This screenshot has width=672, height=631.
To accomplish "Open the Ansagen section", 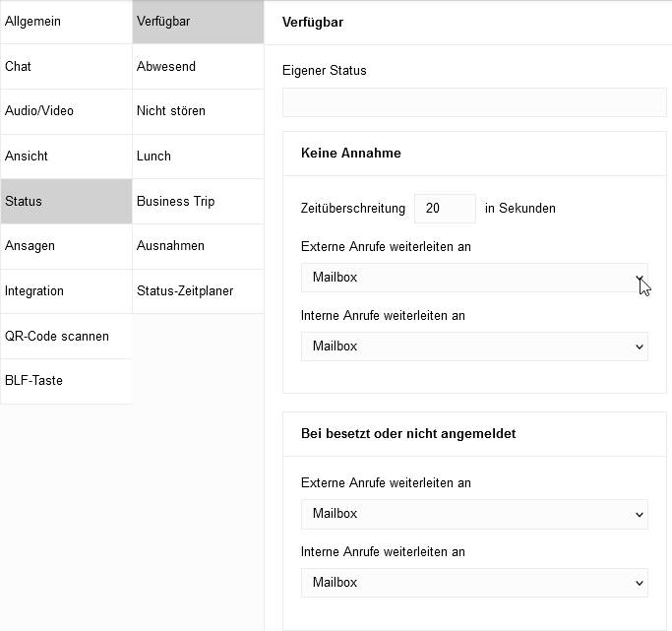I will point(66,246).
